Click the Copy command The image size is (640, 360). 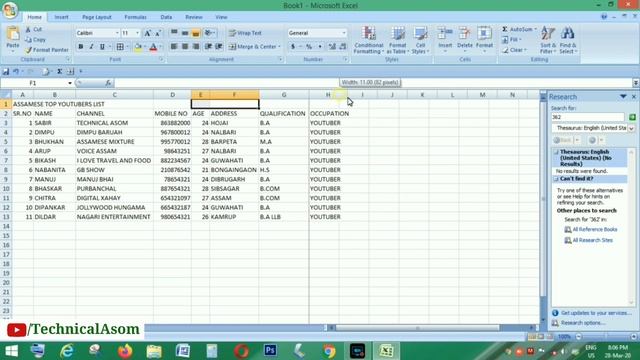(x=36, y=40)
